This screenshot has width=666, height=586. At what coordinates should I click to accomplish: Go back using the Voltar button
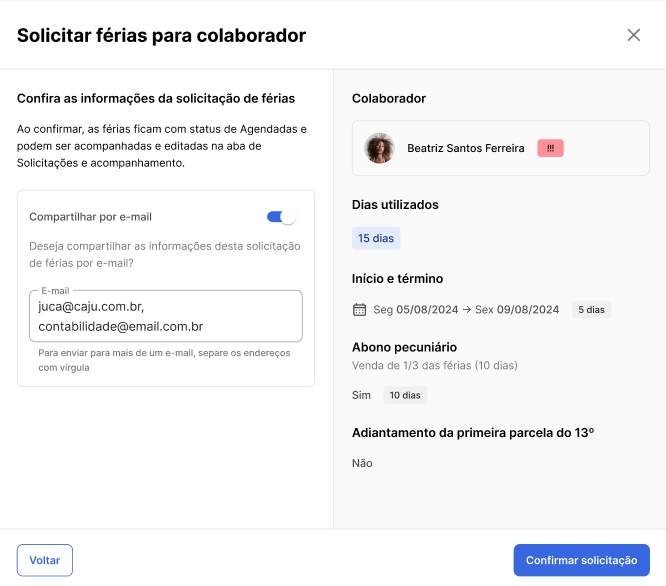click(x=45, y=560)
